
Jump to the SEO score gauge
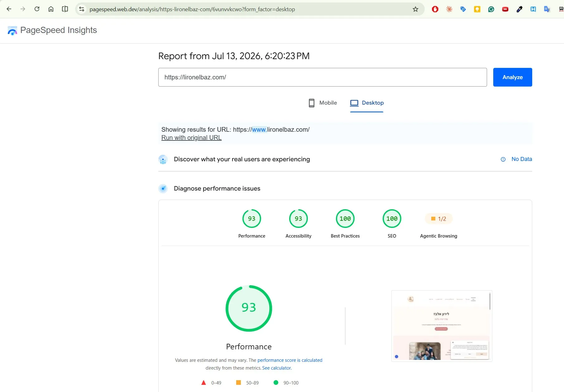coord(392,219)
